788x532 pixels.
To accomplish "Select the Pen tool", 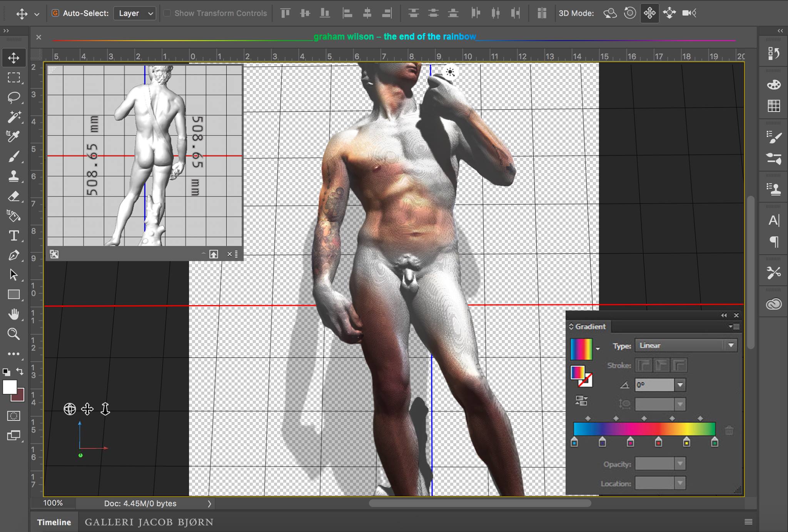I will tap(14, 255).
